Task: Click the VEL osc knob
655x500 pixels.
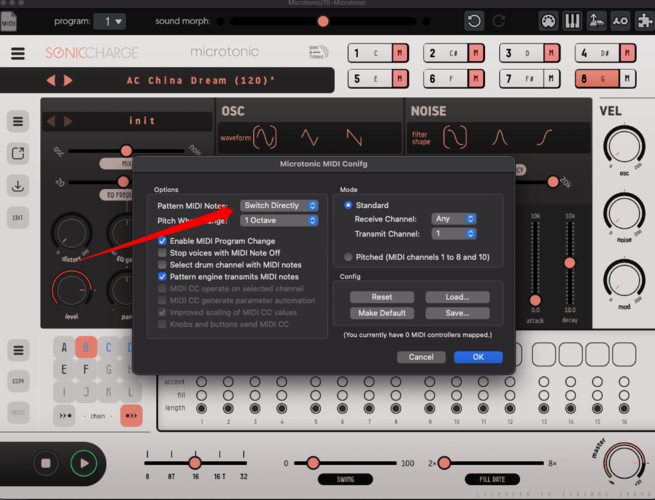Action: pos(624,146)
